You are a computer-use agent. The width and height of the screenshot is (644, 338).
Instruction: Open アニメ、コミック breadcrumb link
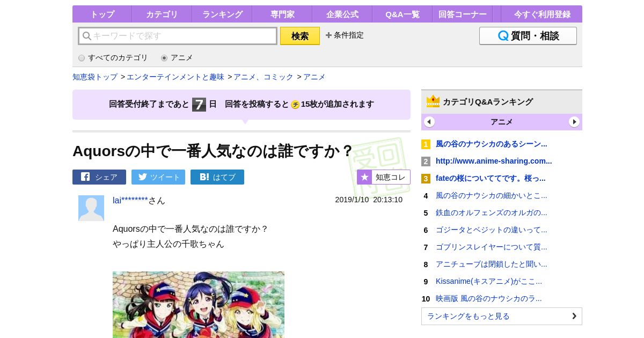[x=264, y=77]
